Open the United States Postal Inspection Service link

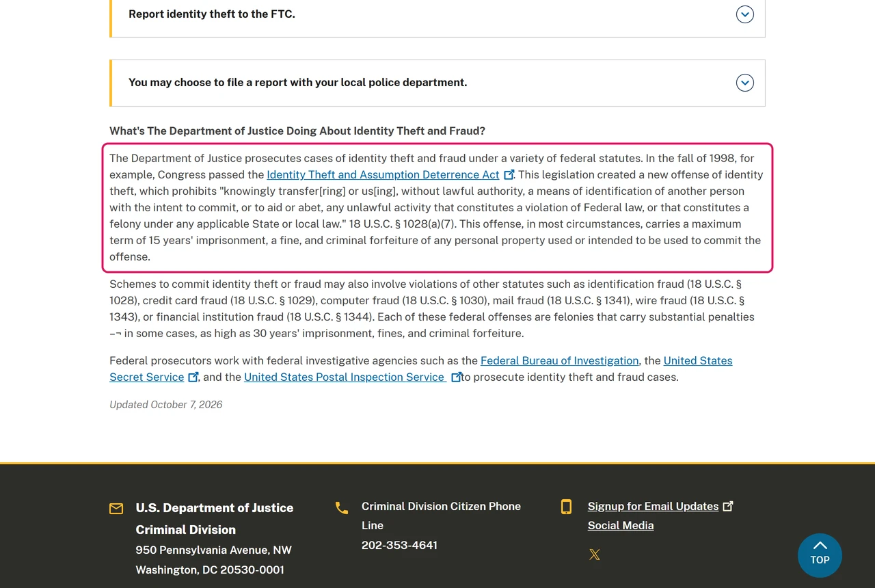[x=344, y=377]
